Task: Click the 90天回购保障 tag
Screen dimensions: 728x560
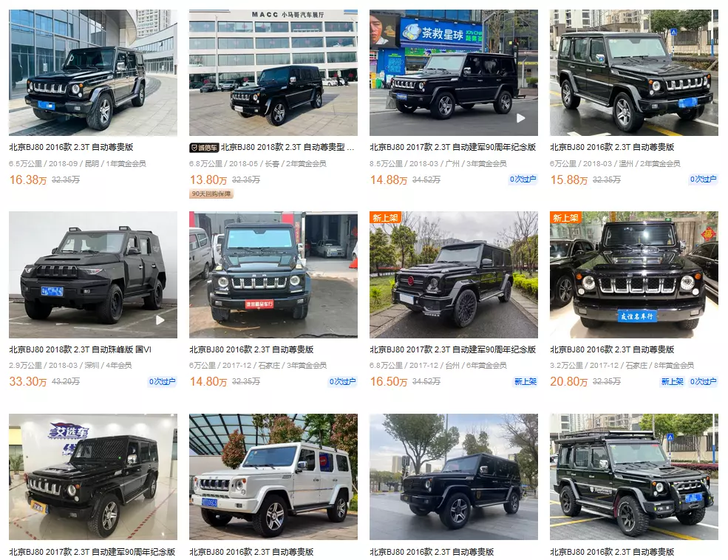Action: (211, 194)
